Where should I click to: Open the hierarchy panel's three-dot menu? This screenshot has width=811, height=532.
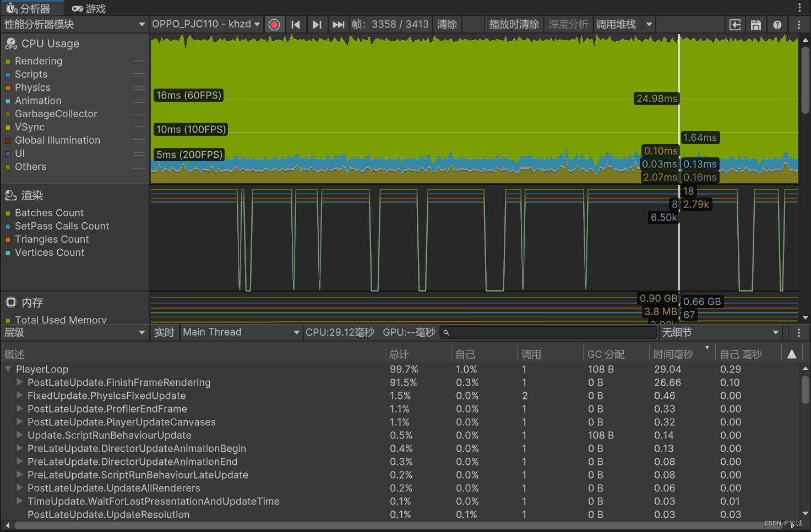[x=799, y=332]
